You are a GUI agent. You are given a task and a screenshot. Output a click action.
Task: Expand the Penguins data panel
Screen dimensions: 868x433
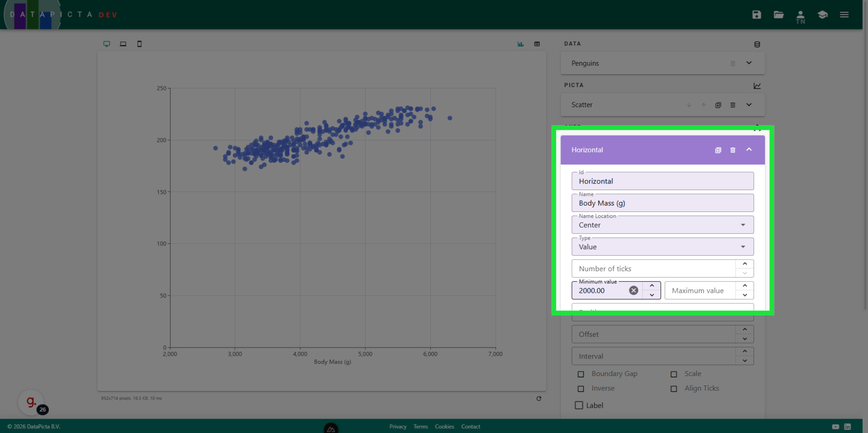[749, 63]
